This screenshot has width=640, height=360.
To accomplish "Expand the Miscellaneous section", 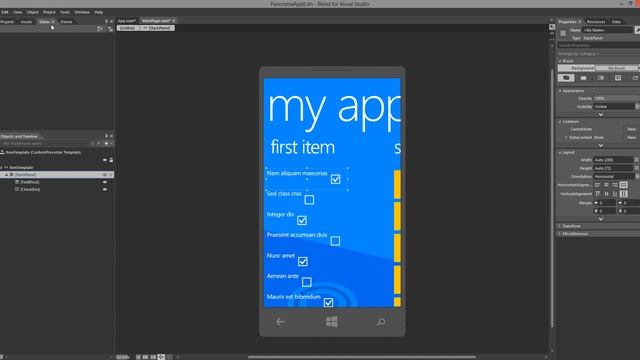I will click(x=560, y=234).
